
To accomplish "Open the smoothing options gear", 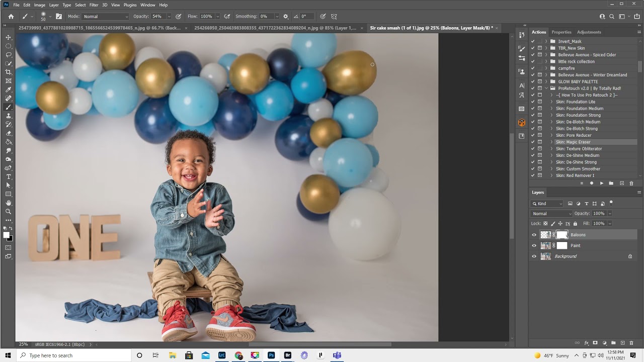I will point(286,17).
